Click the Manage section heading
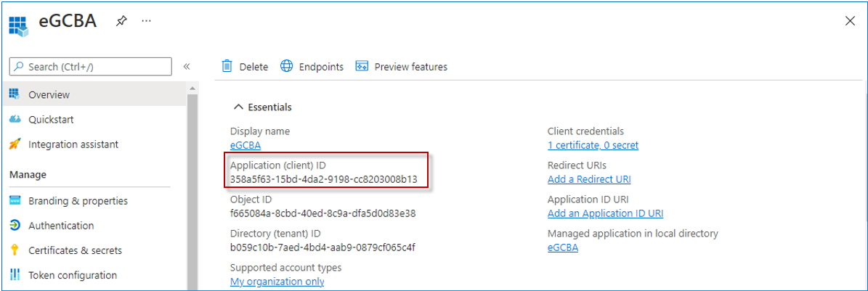Image resolution: width=868 pixels, height=291 pixels. tap(28, 175)
